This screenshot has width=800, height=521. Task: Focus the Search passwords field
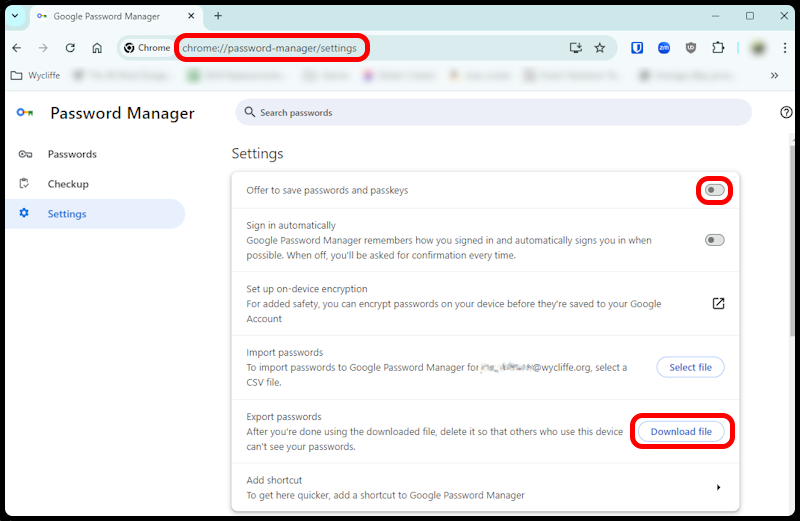[x=493, y=112]
